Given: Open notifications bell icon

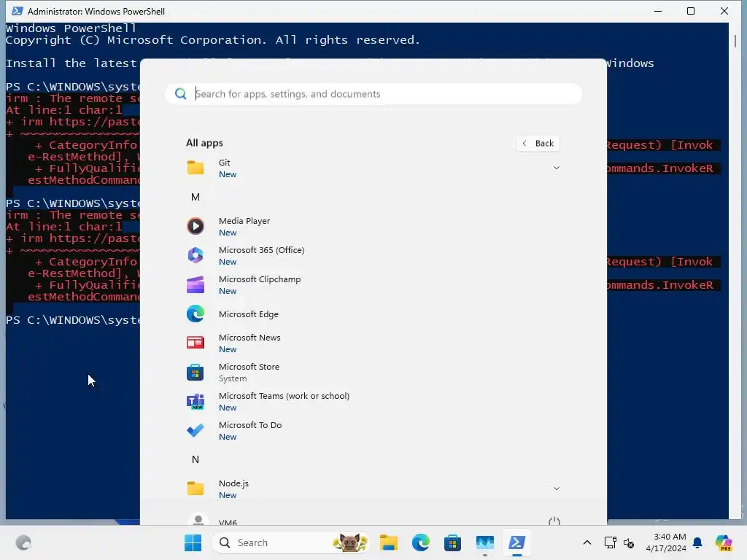Looking at the screenshot, I should click(697, 542).
